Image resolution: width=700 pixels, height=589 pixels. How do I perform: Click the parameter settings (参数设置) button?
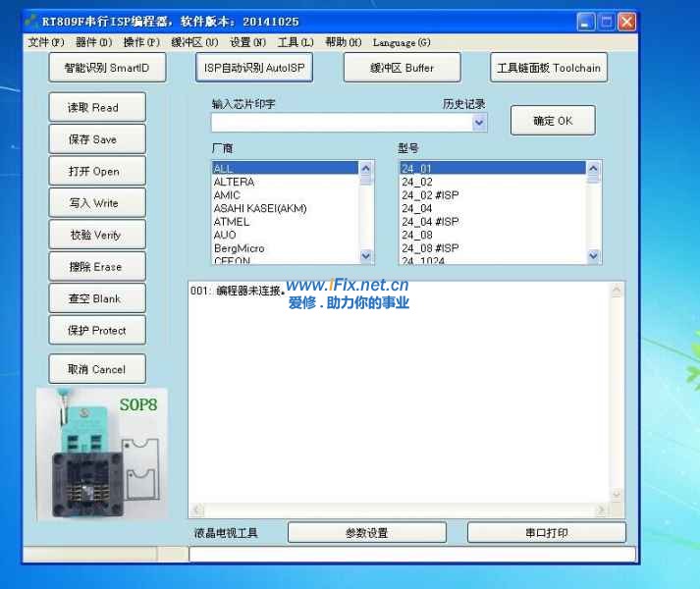tap(366, 533)
